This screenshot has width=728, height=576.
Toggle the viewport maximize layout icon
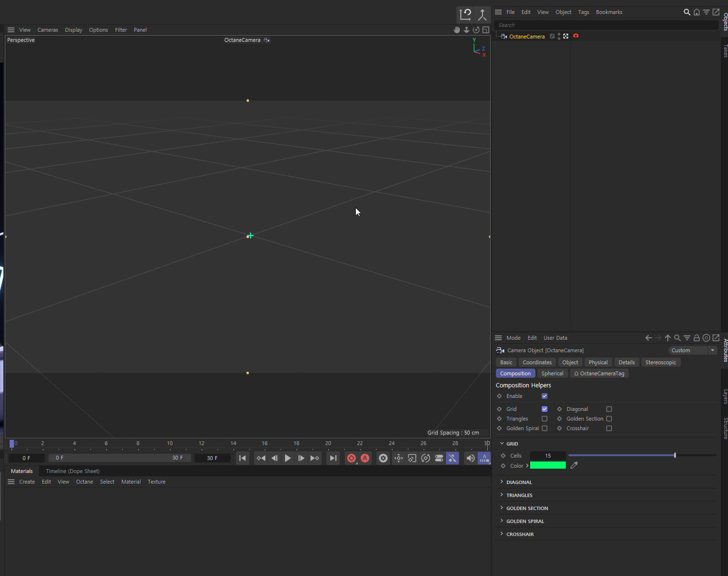(x=486, y=30)
